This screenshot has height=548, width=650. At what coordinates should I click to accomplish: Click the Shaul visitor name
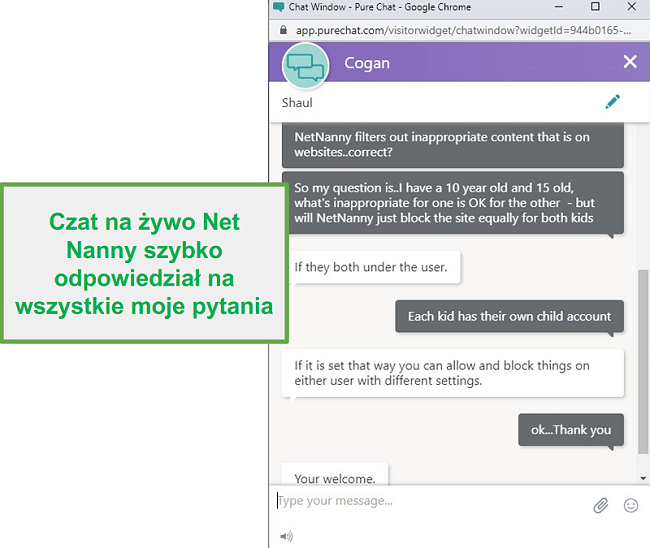(297, 102)
